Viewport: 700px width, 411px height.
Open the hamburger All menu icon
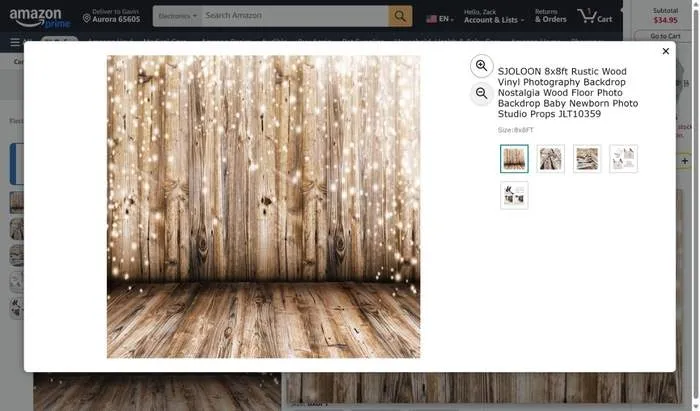15,42
